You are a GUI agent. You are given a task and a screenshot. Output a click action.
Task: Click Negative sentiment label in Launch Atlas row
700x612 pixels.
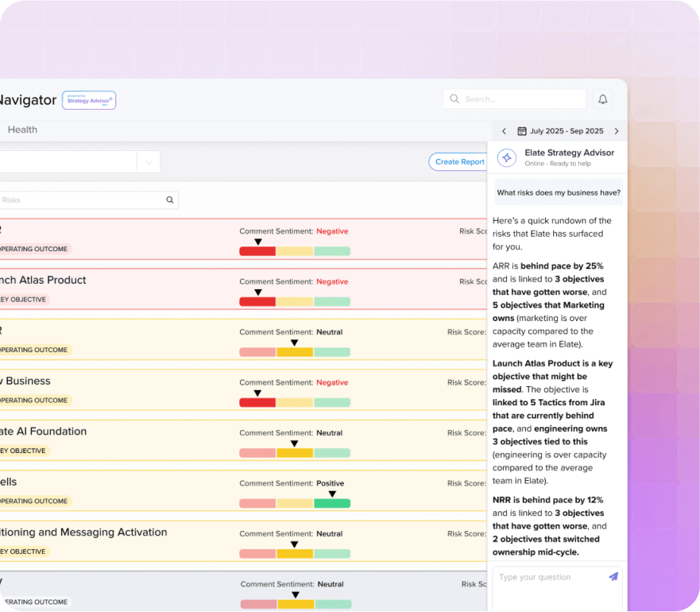point(332,281)
